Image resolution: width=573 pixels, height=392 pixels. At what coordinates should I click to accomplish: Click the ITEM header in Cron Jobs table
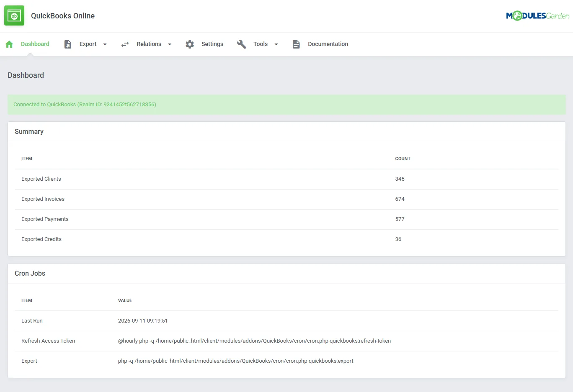tap(27, 301)
